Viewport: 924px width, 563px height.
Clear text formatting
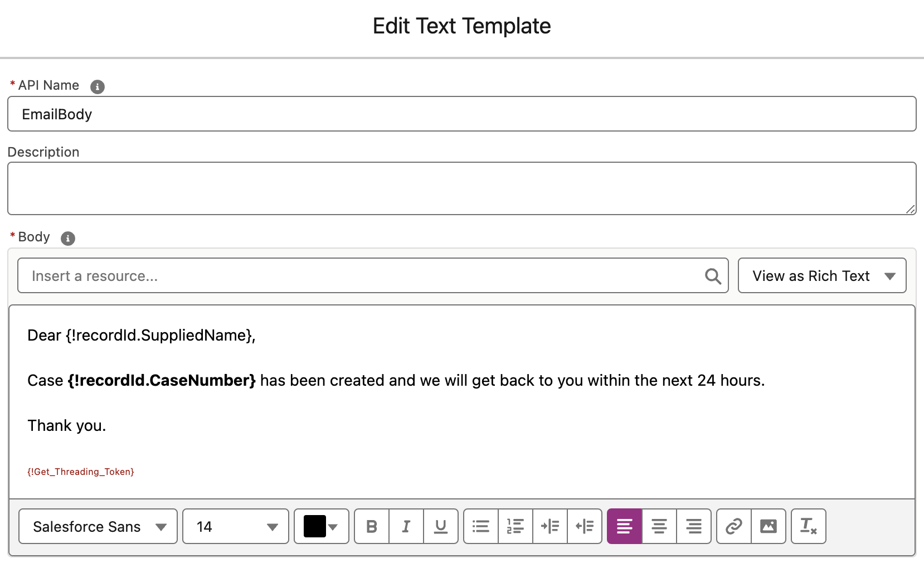[x=808, y=526]
